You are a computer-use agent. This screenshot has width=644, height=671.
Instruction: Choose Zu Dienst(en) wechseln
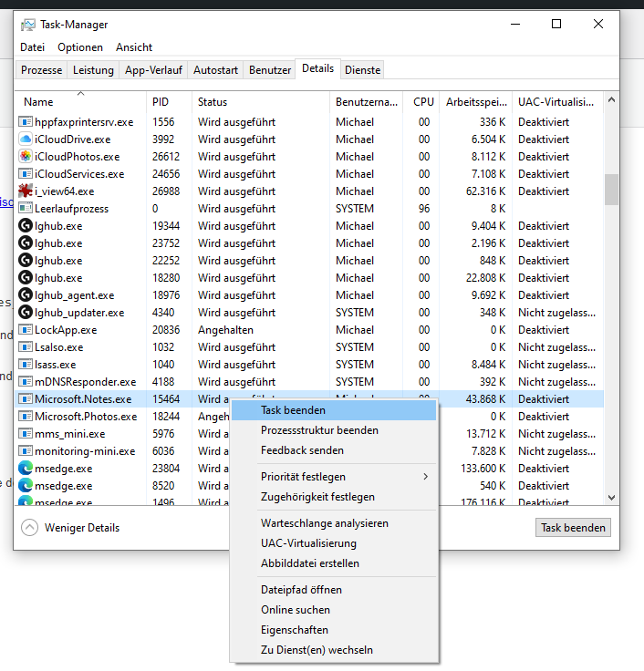pos(334,650)
